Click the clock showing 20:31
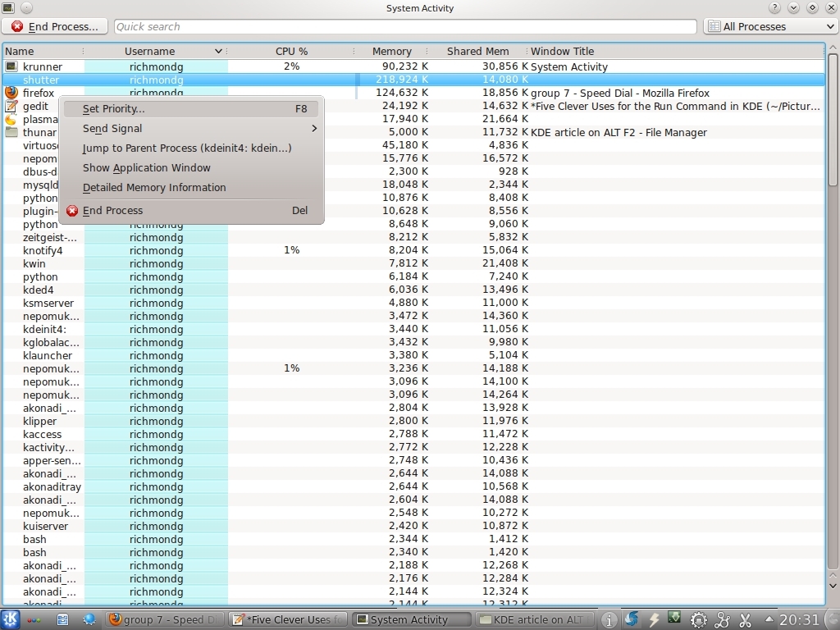The image size is (840, 630). (x=799, y=620)
